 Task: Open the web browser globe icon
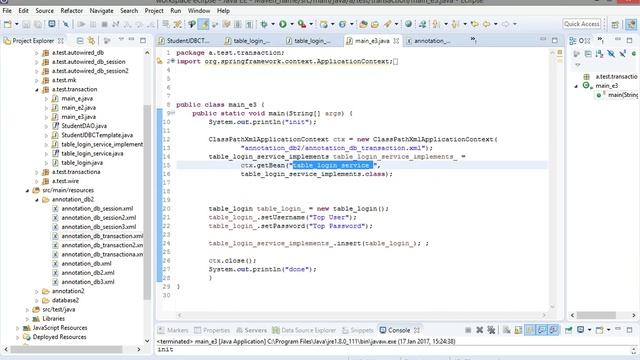tap(408, 24)
